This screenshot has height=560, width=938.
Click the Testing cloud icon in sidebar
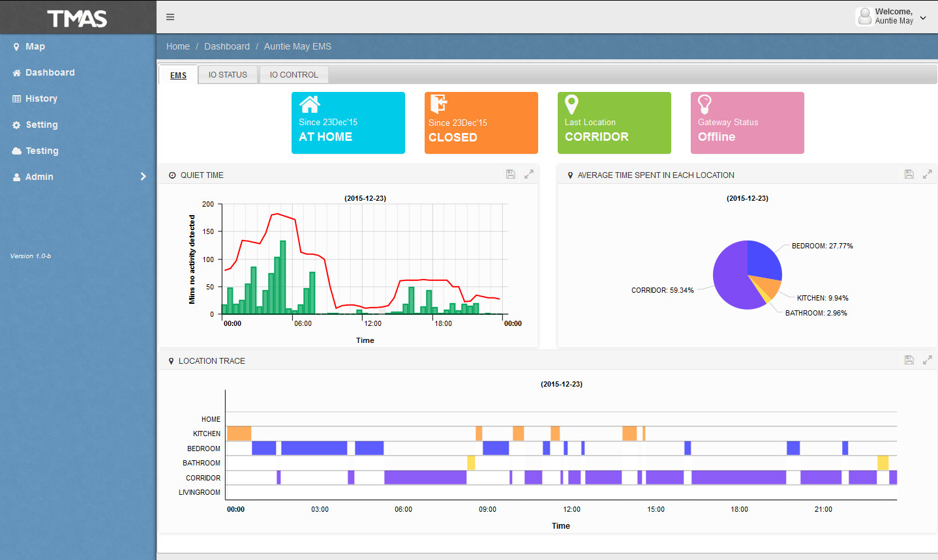click(16, 151)
